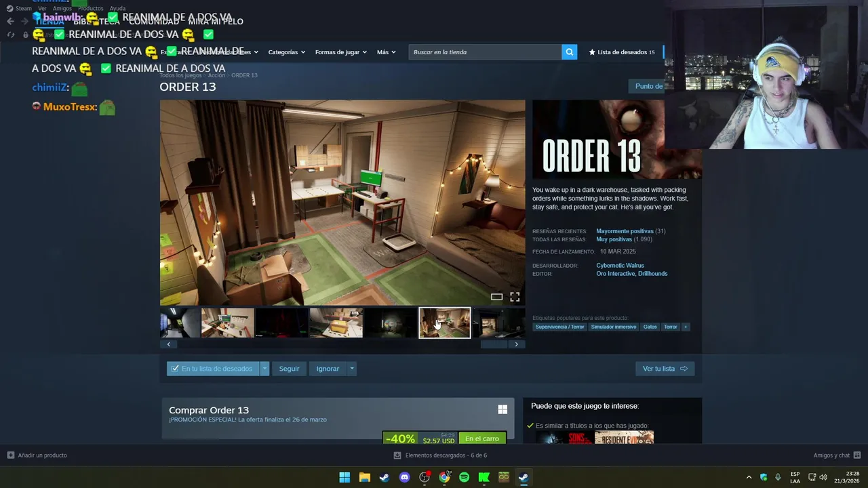Click the ESP LAA language indicator

pyautogui.click(x=795, y=477)
